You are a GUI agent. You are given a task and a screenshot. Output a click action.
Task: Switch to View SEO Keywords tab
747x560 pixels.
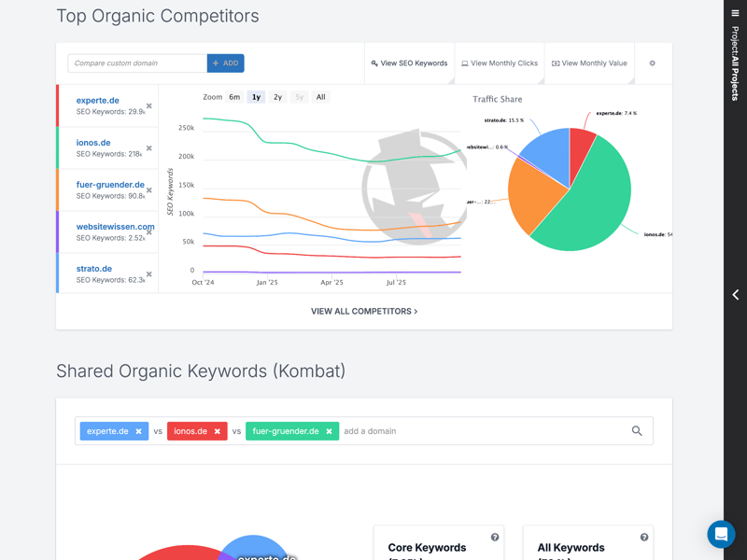click(409, 63)
